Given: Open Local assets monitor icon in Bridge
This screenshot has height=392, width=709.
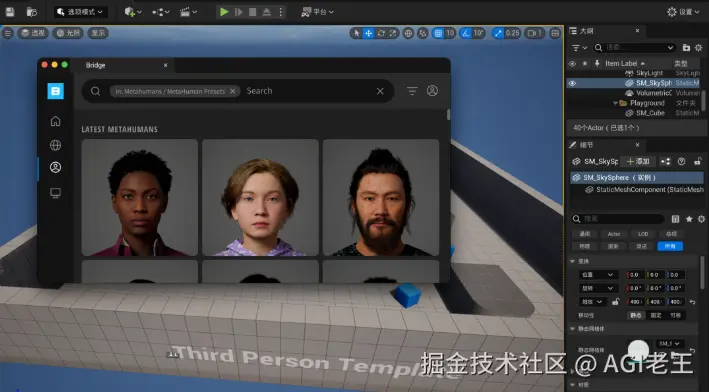Looking at the screenshot, I should tap(55, 193).
